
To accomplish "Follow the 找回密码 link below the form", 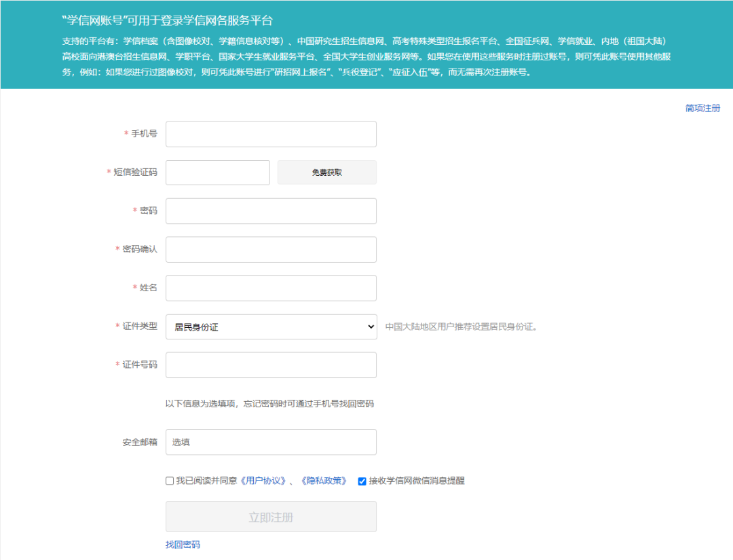I will (183, 544).
